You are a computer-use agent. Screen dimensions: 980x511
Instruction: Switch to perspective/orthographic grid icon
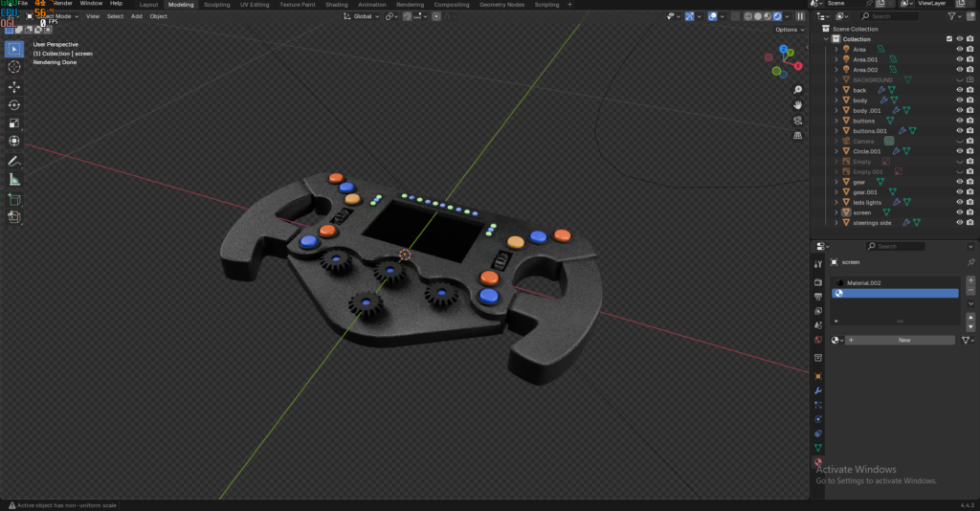[x=798, y=136]
